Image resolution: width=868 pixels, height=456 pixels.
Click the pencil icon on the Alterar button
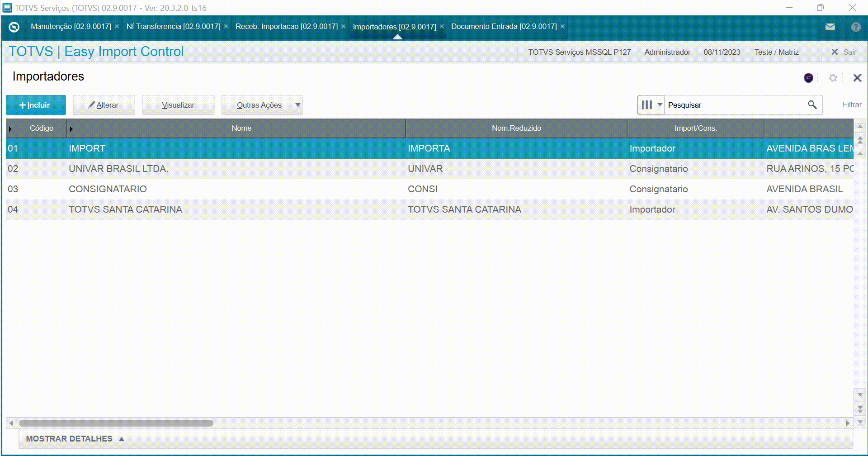[92, 104]
